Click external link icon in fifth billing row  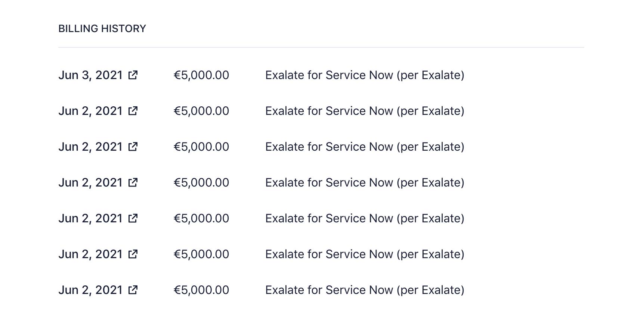(x=133, y=218)
